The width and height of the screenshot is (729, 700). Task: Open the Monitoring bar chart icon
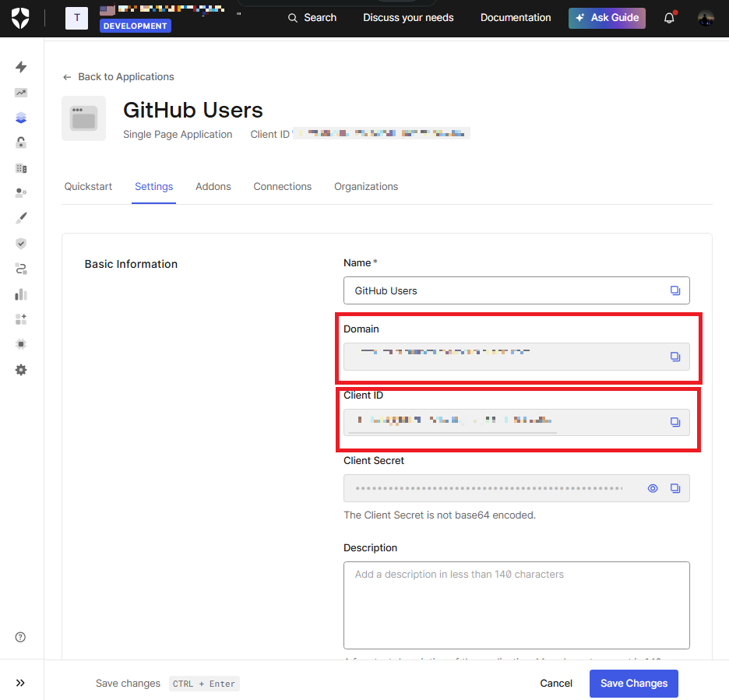[21, 294]
